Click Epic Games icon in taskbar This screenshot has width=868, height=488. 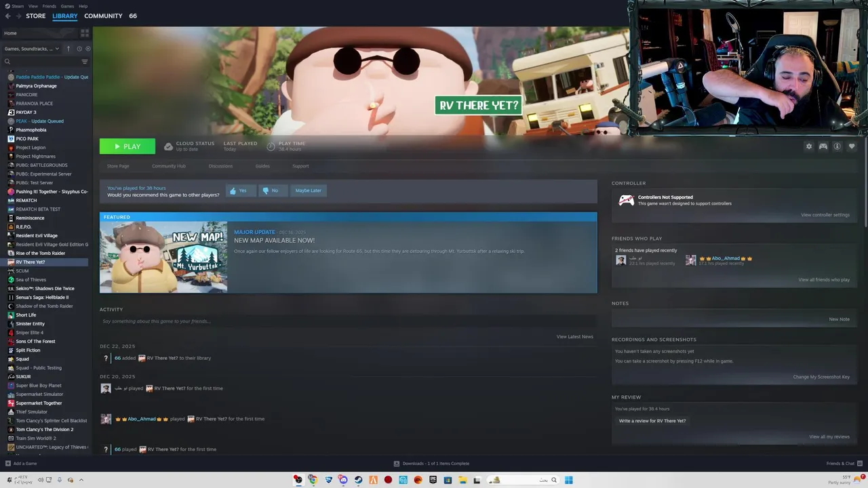(x=433, y=480)
